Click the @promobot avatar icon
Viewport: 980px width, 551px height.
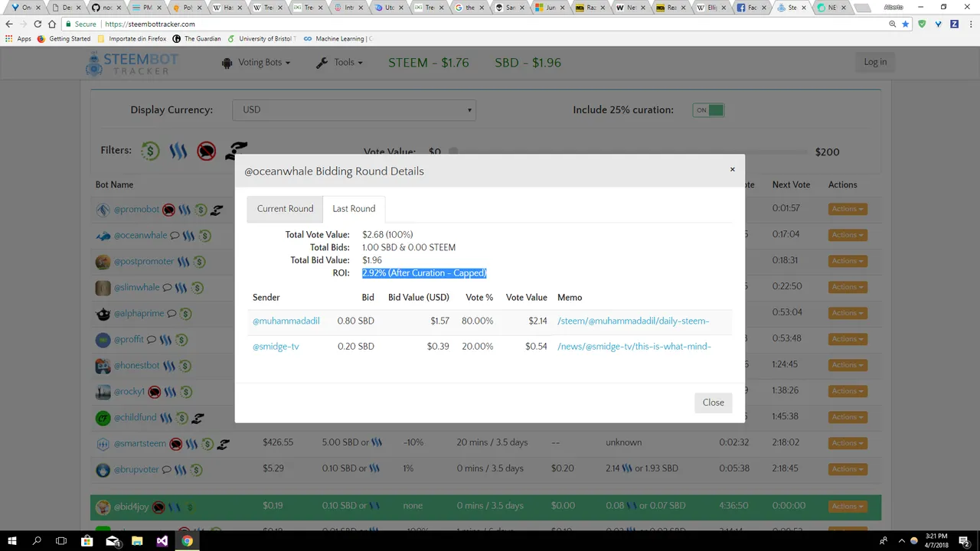tap(103, 210)
